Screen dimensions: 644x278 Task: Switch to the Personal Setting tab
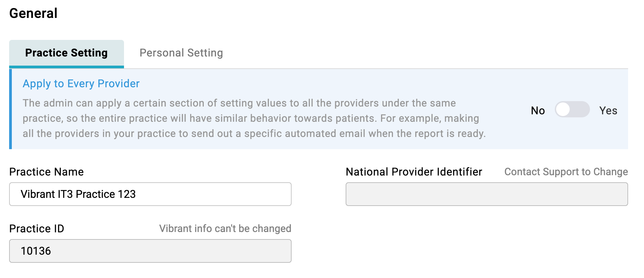(x=181, y=53)
